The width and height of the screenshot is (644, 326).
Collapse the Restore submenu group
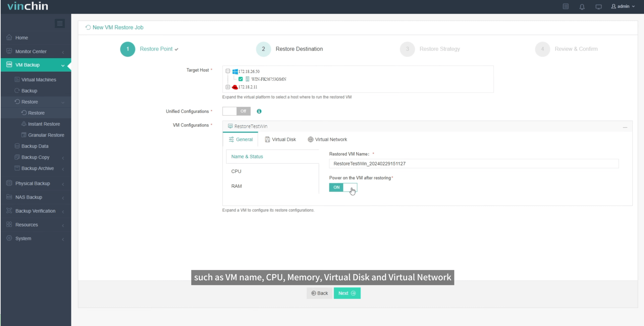[36, 102]
